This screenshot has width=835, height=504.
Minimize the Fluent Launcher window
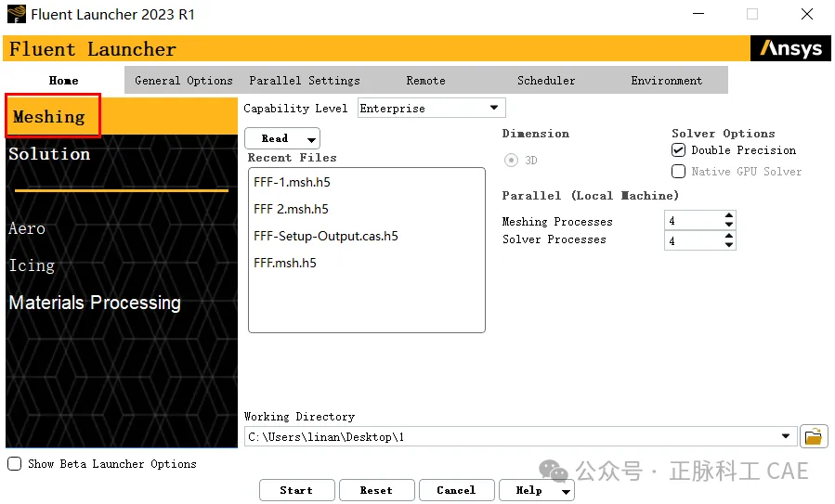pos(698,14)
